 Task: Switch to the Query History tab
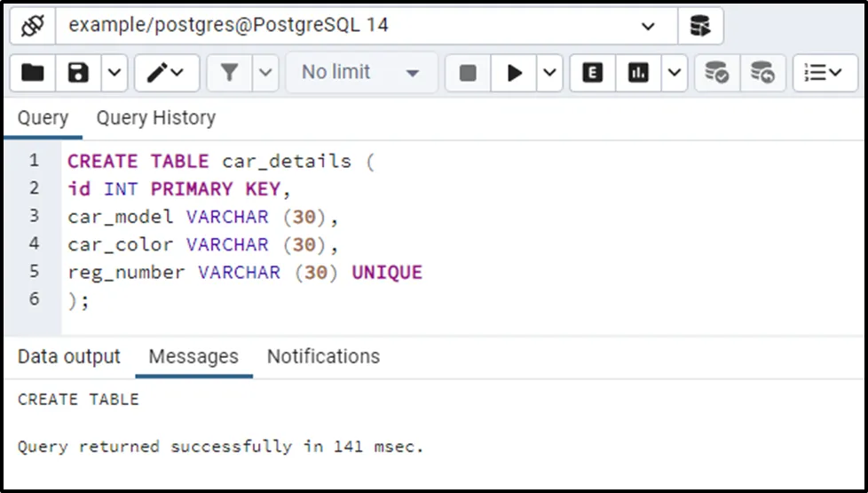(x=156, y=118)
